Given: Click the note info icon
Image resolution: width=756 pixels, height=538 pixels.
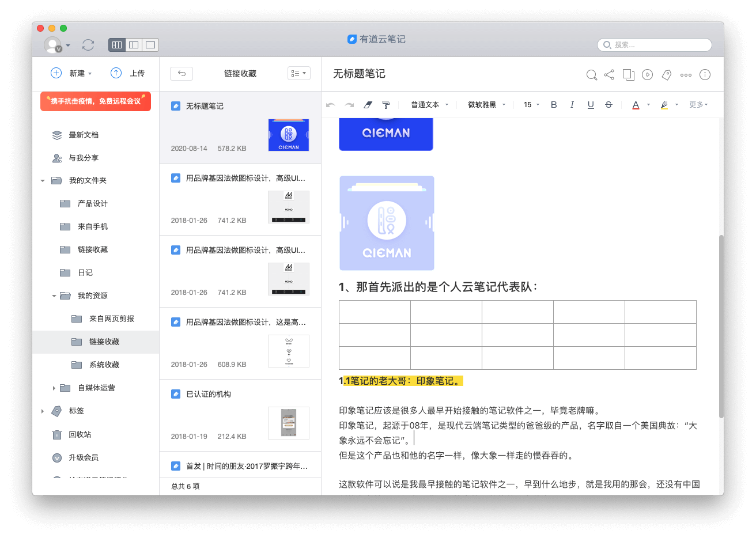Looking at the screenshot, I should click(705, 74).
